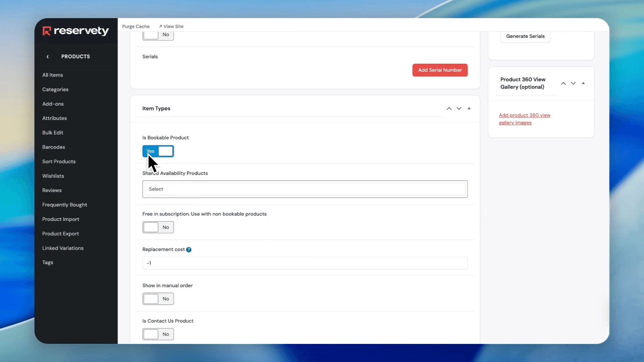Go back using the Products arrow

[x=48, y=57]
